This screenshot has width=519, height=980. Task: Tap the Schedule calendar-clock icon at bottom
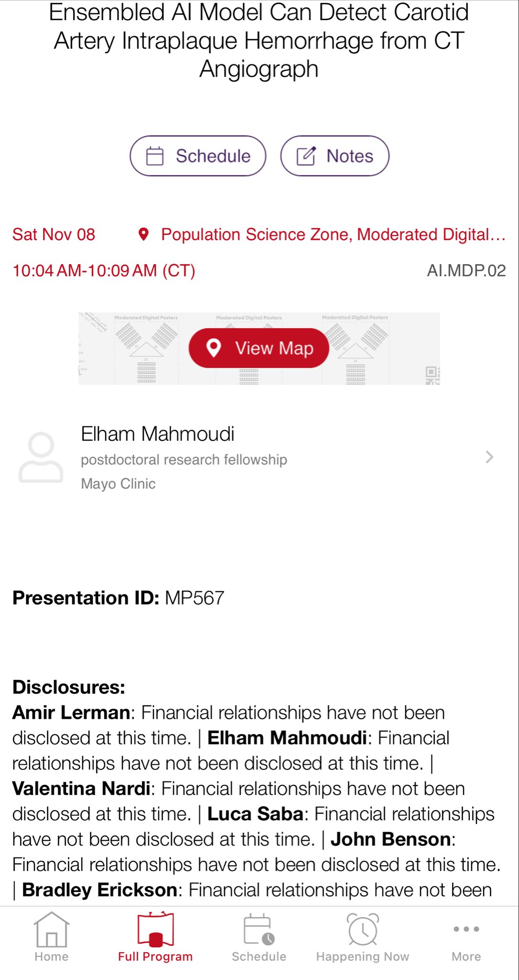259,929
